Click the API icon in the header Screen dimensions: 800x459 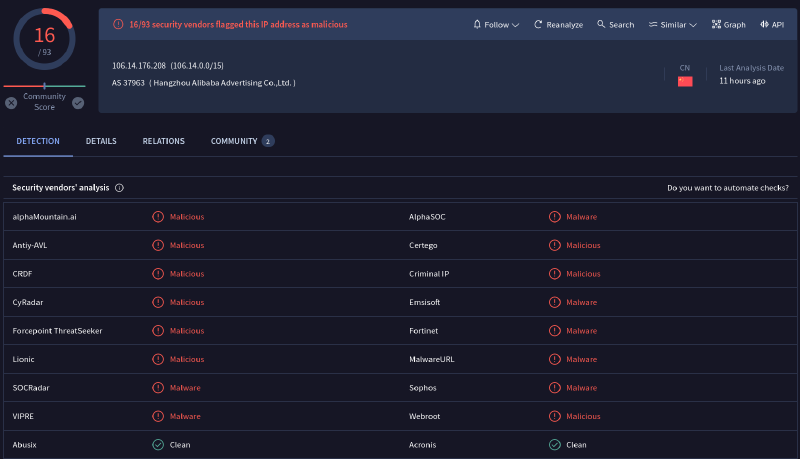(764, 25)
